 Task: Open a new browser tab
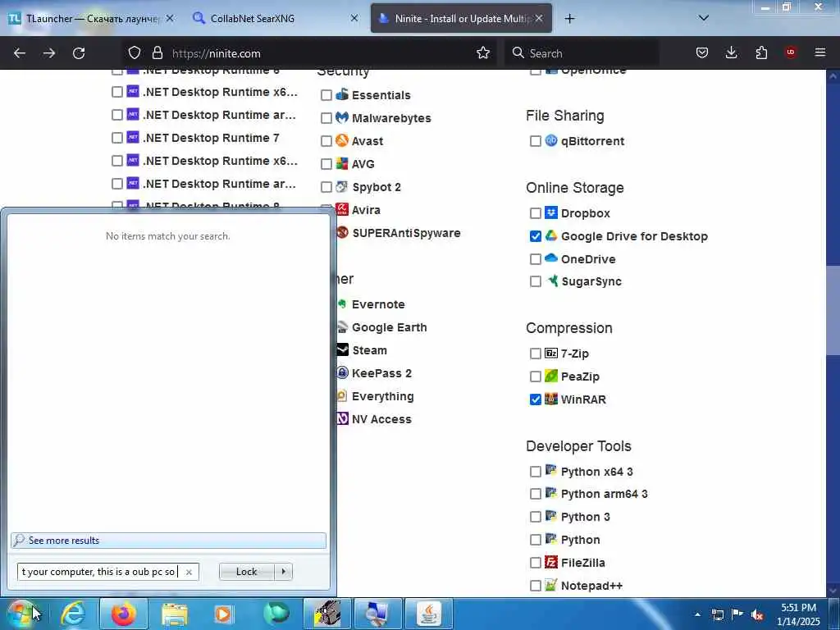click(569, 19)
